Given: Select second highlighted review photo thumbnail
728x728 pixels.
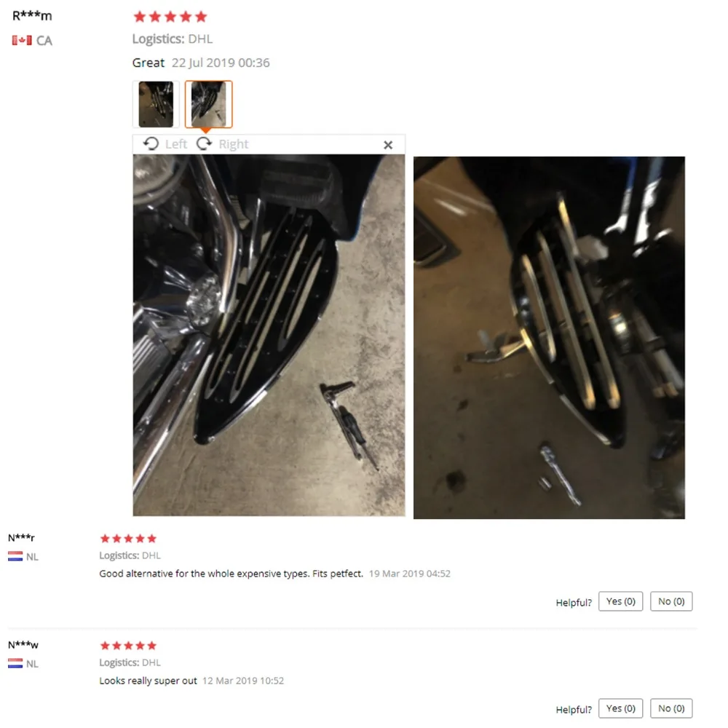Looking at the screenshot, I should (208, 104).
